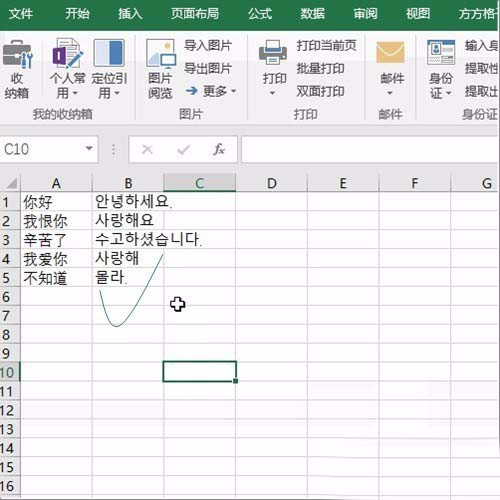Image resolution: width=500 pixels, height=500 pixels.
Task: Click 导入图片 button
Action: [x=208, y=46]
